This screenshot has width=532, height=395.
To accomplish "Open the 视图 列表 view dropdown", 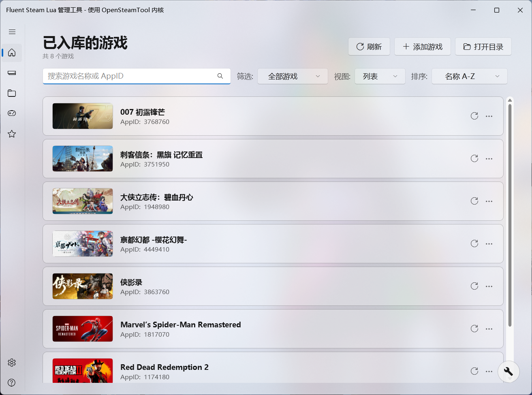I will (380, 76).
